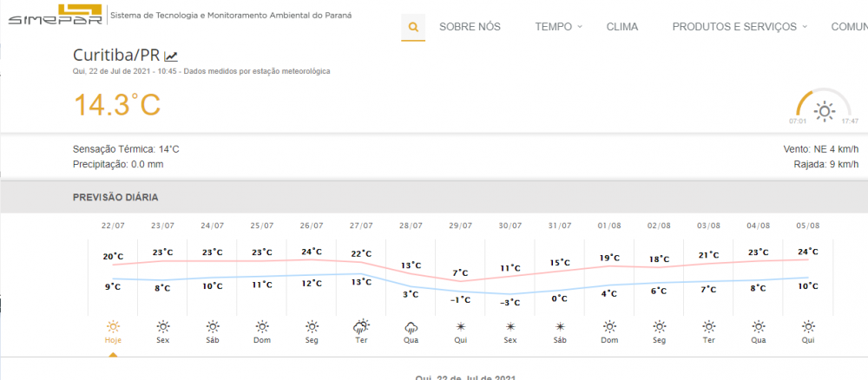Click the -3°C minimum point on 30/07
The width and height of the screenshot is (868, 380).
point(510,302)
